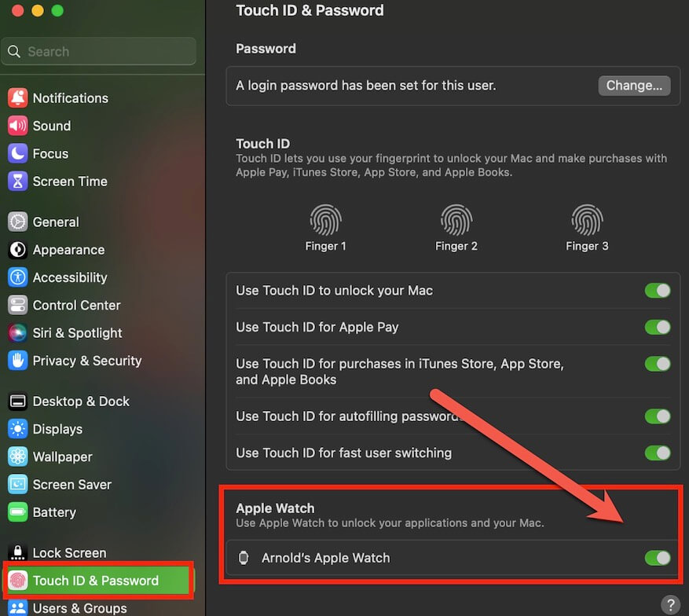Viewport: 689px width, 616px height.
Task: Disable Use Touch ID to unlock your Mac
Action: pos(657,290)
